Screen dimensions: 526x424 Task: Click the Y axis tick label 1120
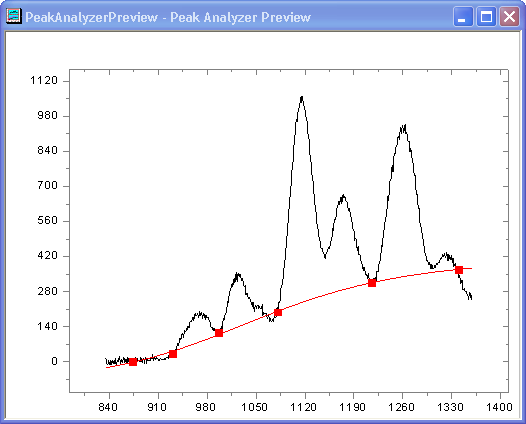pos(44,81)
